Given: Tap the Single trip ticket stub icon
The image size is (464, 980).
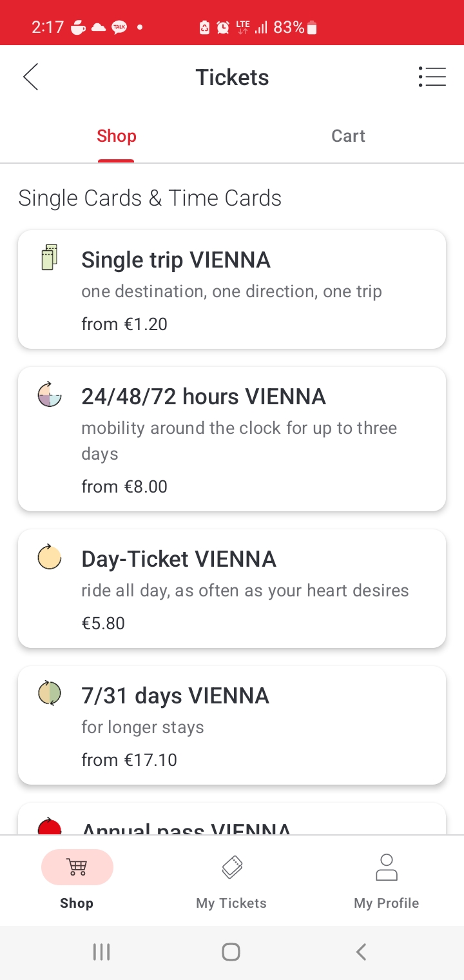Looking at the screenshot, I should [49, 257].
